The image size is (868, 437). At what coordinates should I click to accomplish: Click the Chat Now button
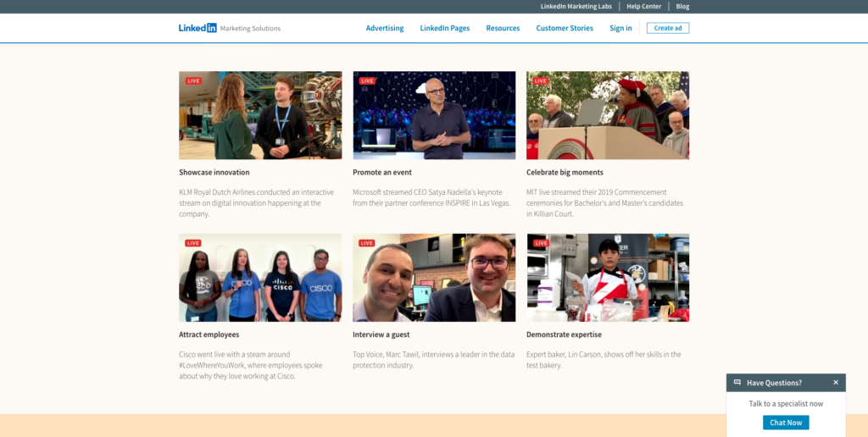786,423
